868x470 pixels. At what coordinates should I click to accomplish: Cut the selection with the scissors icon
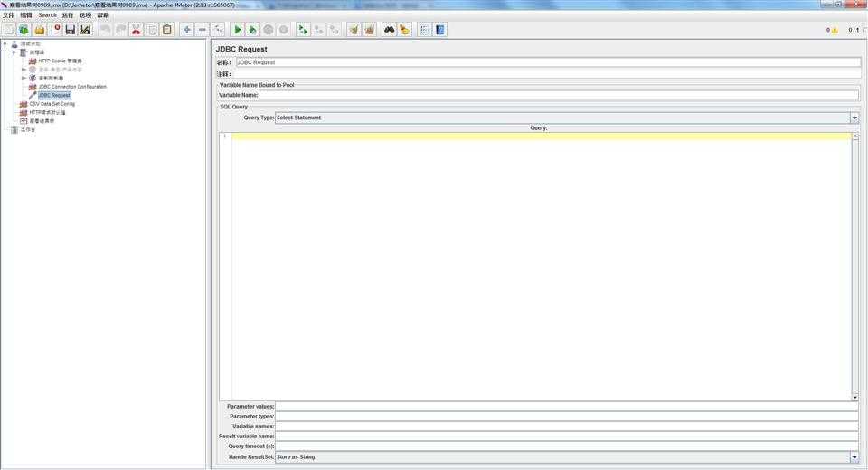[x=136, y=30]
